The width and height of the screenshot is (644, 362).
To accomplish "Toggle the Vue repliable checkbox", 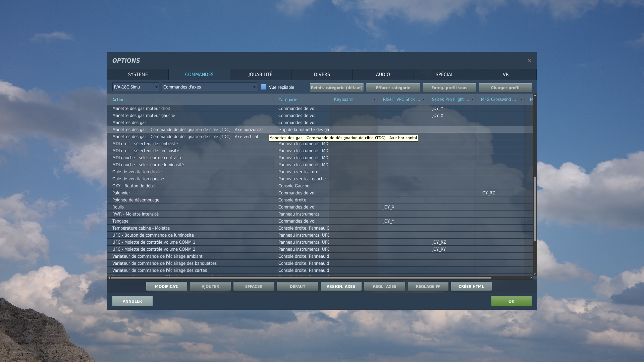I will click(264, 87).
